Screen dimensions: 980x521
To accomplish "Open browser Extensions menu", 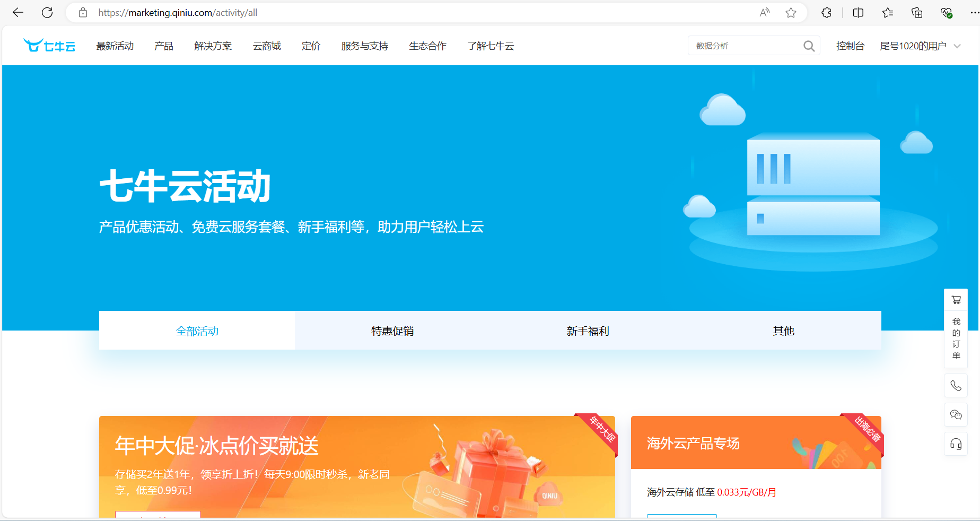I will pos(826,13).
